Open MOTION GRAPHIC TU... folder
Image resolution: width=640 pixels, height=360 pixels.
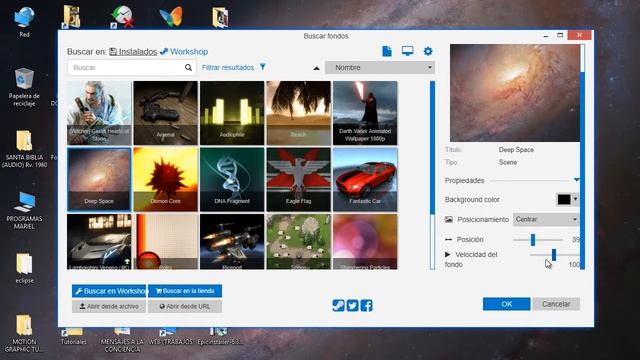(x=24, y=333)
